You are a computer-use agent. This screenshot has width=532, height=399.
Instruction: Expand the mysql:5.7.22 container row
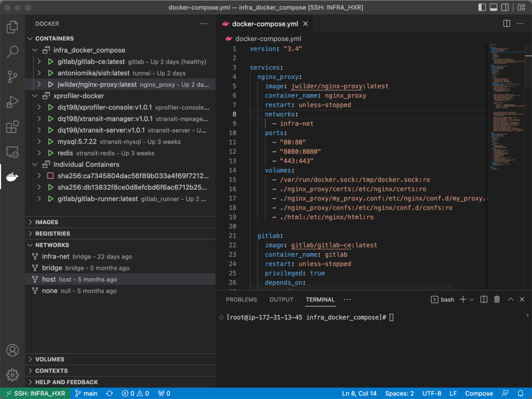pos(39,141)
